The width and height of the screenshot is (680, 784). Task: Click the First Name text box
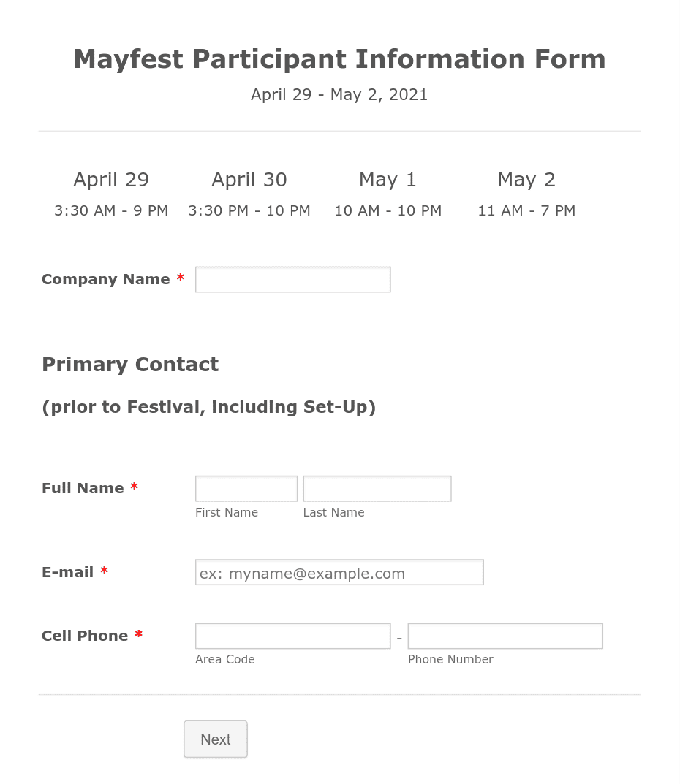tap(246, 488)
